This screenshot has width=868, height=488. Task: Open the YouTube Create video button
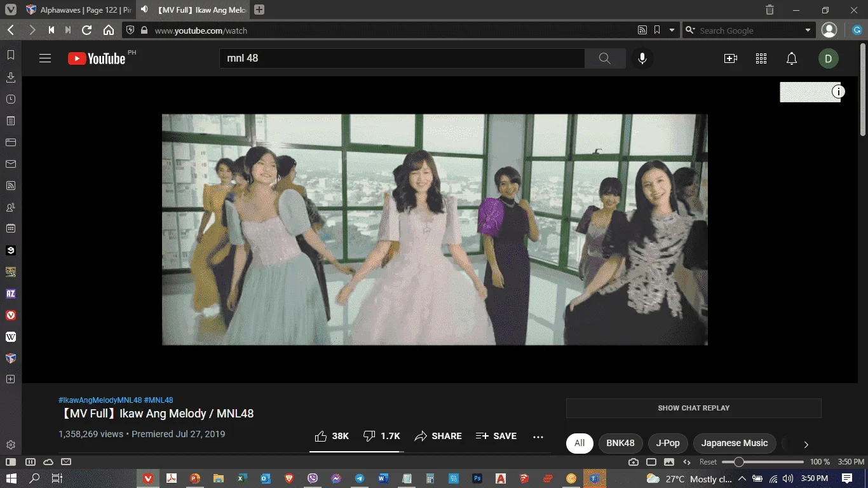[731, 58]
